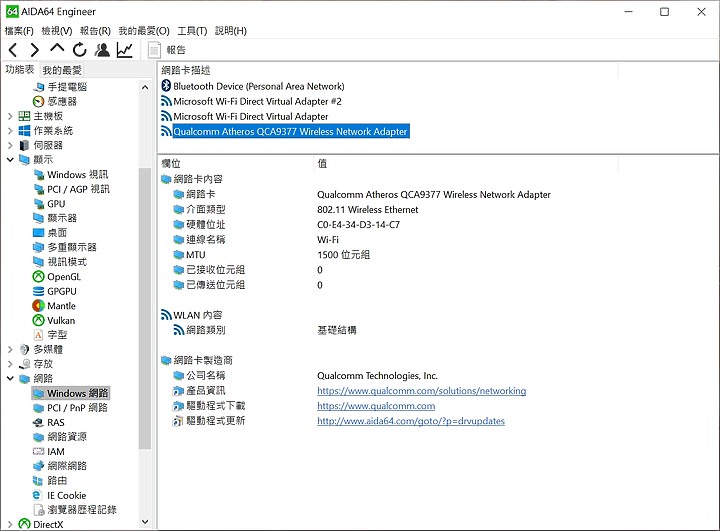Switch to the 我的最愛 sidebar tab
Screen dimensions: 720x531
tap(62, 70)
